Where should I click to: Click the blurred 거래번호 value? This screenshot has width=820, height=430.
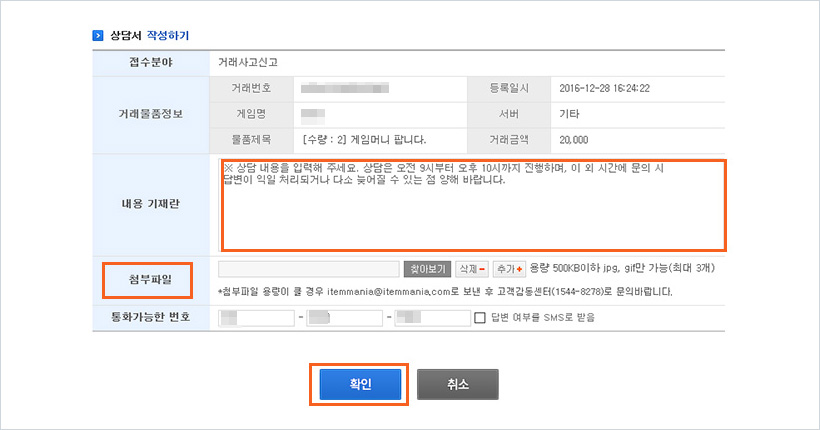coord(350,88)
